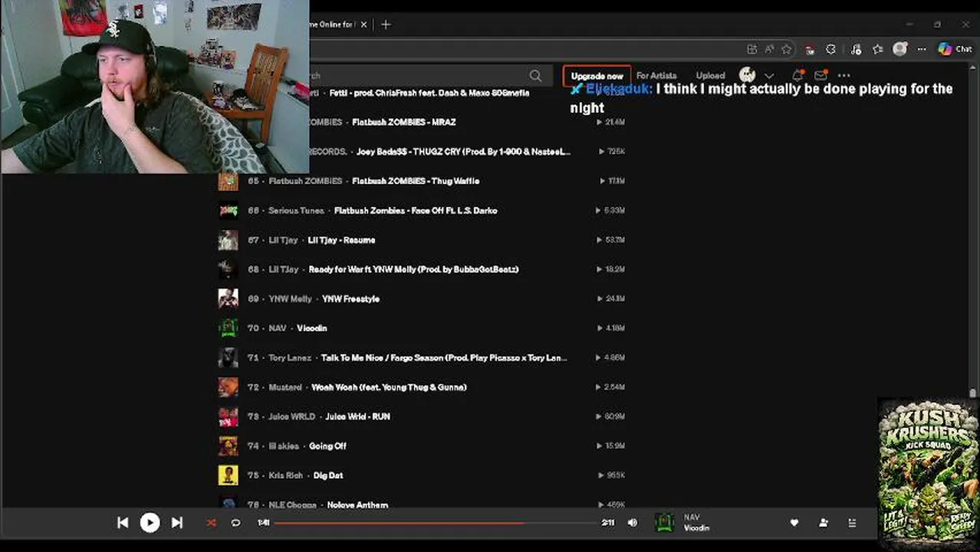Play track Talk To Me Nice / Fargo Season

pyautogui.click(x=444, y=358)
